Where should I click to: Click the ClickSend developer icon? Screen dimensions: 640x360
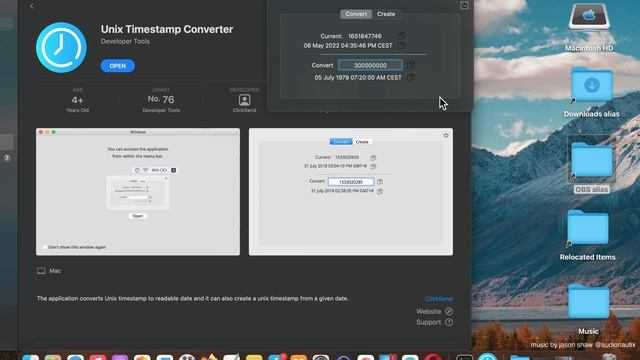244,100
